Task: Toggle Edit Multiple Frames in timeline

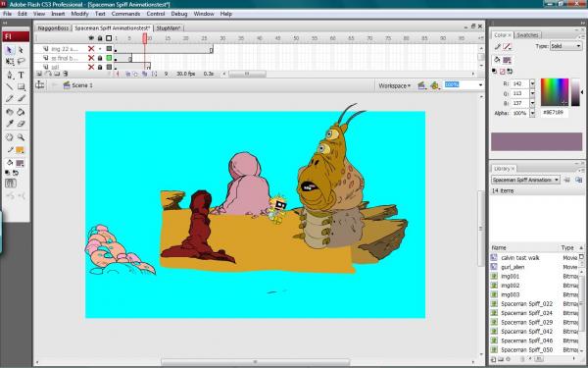Action: click(x=144, y=74)
